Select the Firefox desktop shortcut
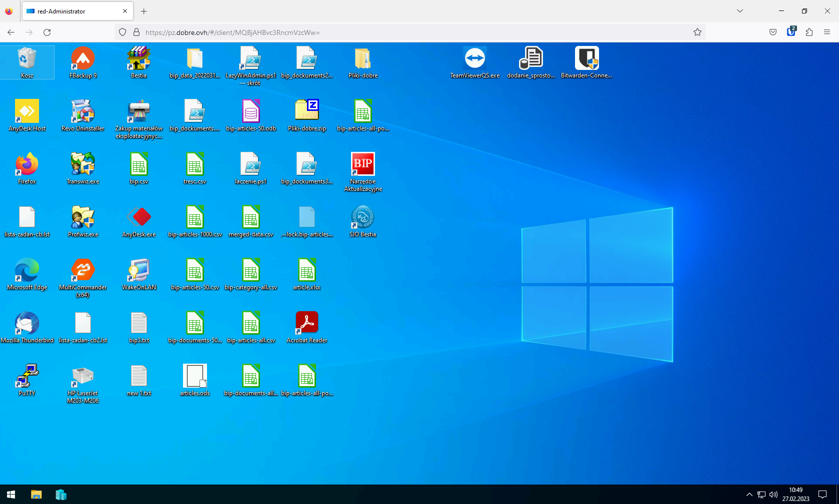The height and width of the screenshot is (504, 839). tap(27, 168)
